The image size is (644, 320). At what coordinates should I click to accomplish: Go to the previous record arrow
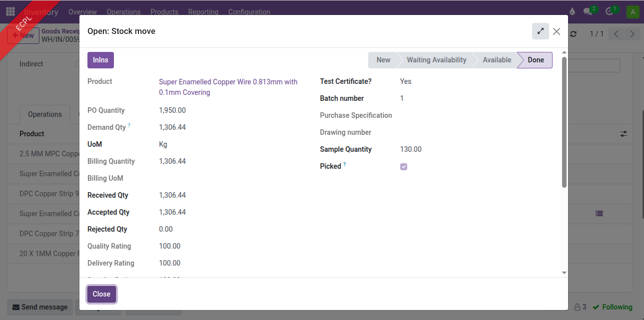(617, 34)
